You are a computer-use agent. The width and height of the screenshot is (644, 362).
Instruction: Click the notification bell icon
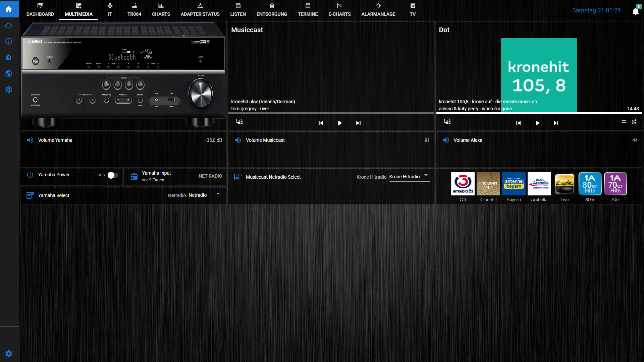point(635,11)
